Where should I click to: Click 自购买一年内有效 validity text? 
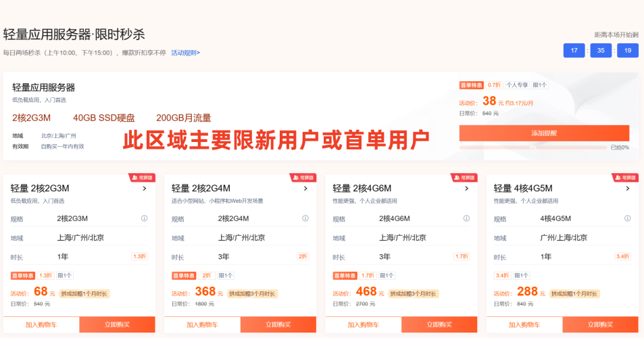tap(62, 146)
